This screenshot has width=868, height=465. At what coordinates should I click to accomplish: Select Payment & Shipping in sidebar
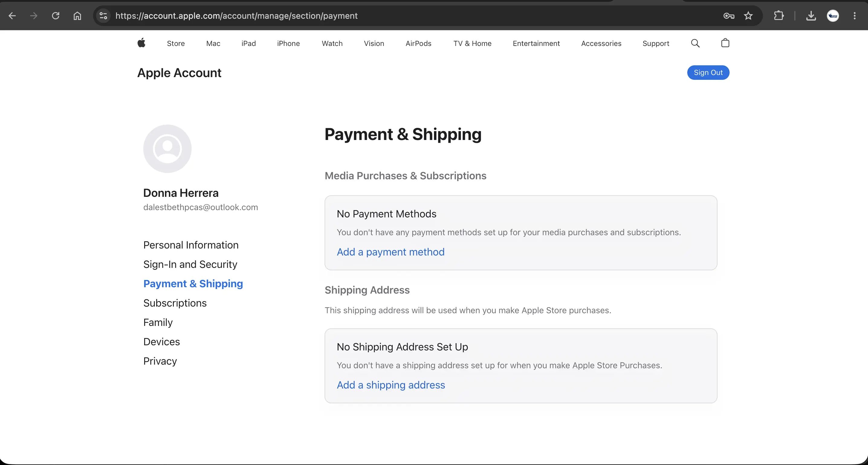pyautogui.click(x=193, y=284)
